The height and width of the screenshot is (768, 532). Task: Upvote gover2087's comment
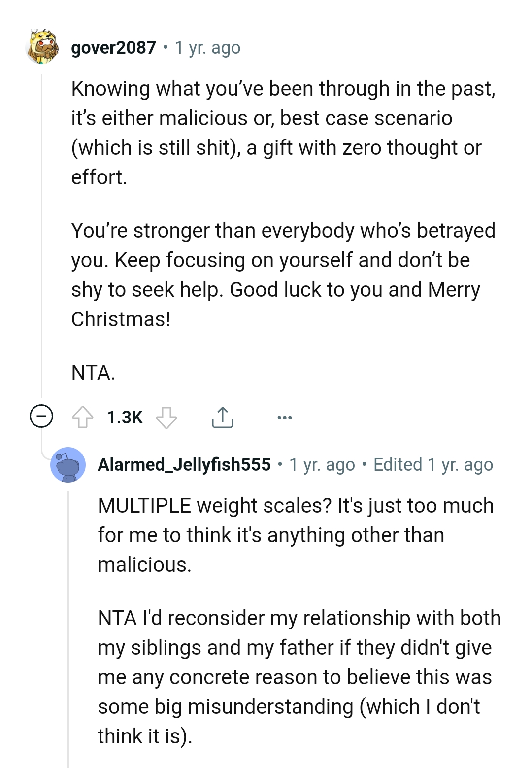point(83,417)
